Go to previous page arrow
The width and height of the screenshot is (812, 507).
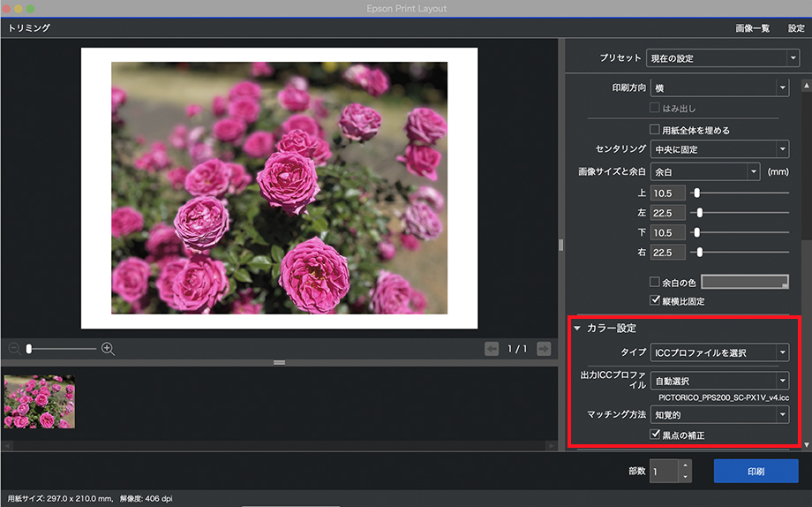click(492, 349)
